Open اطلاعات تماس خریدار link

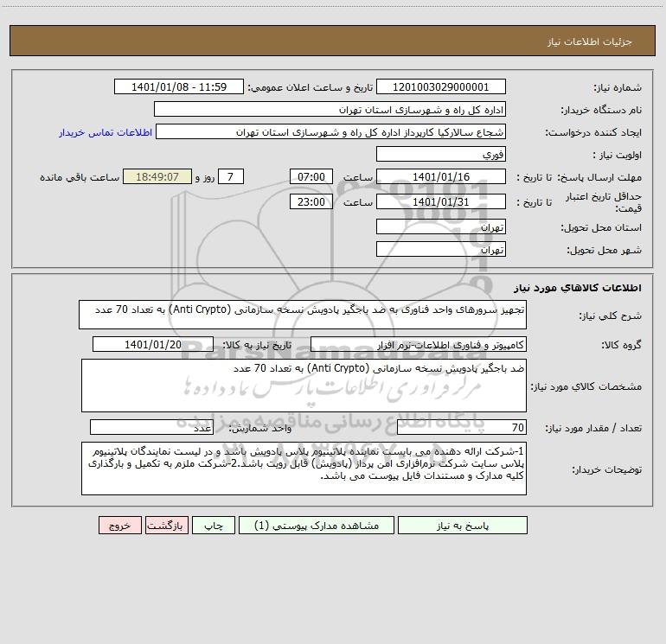point(106,132)
